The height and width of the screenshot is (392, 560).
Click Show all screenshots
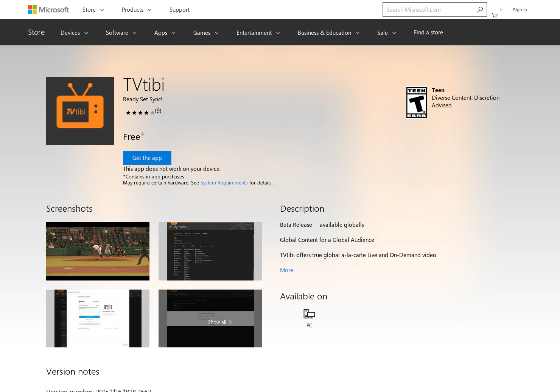coord(220,322)
